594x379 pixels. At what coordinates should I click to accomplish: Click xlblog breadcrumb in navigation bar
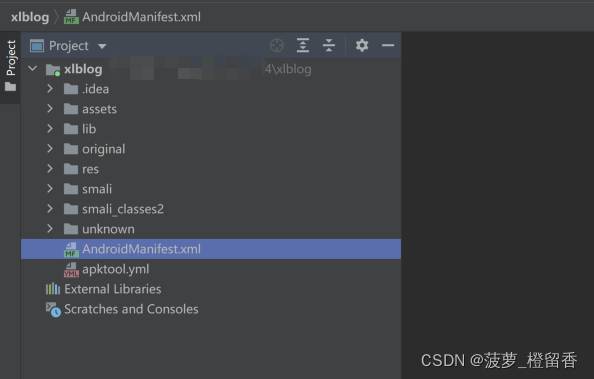(x=30, y=17)
